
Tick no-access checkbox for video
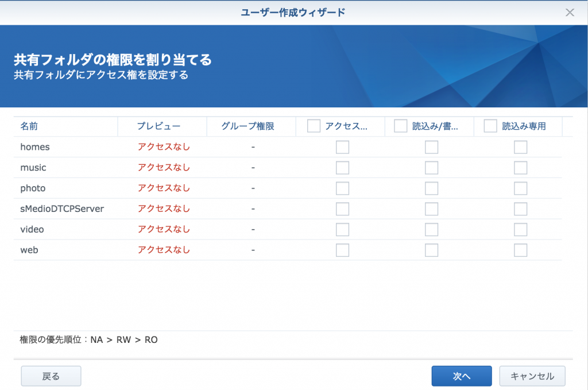[342, 230]
